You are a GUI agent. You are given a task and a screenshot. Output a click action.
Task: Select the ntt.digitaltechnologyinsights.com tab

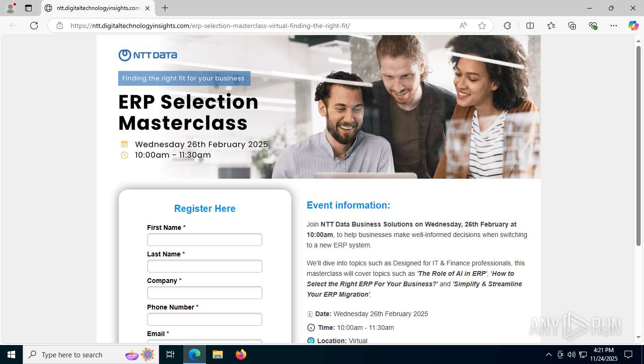pyautogui.click(x=98, y=8)
